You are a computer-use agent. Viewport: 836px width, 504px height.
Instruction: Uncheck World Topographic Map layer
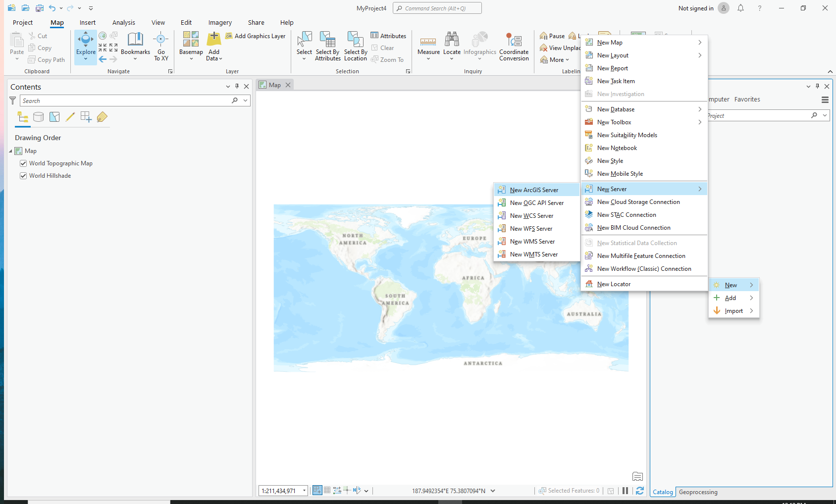23,163
